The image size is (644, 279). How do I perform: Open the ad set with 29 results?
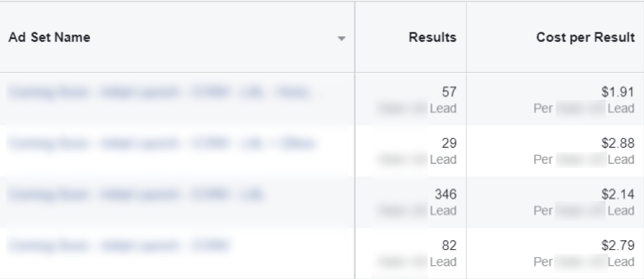click(163, 143)
